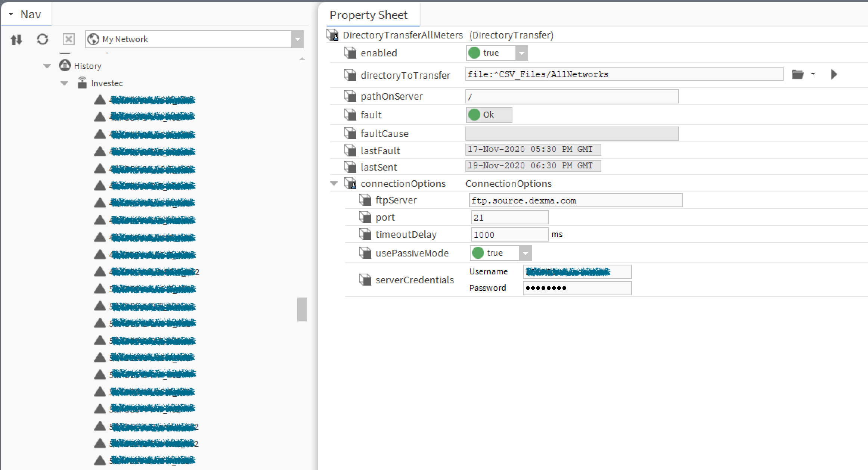Click the enabled property icon
This screenshot has height=470, width=868.
(x=350, y=53)
